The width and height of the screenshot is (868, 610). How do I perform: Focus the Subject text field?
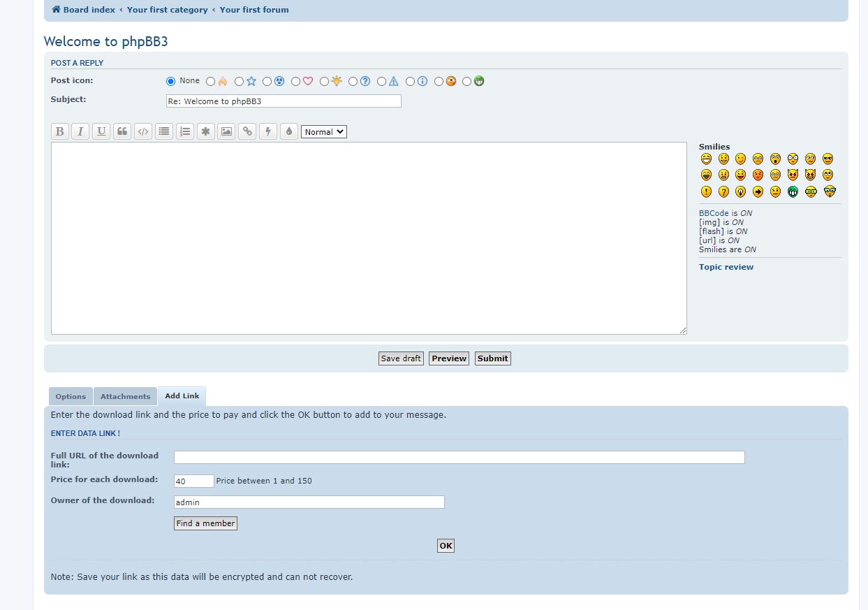pyautogui.click(x=284, y=101)
